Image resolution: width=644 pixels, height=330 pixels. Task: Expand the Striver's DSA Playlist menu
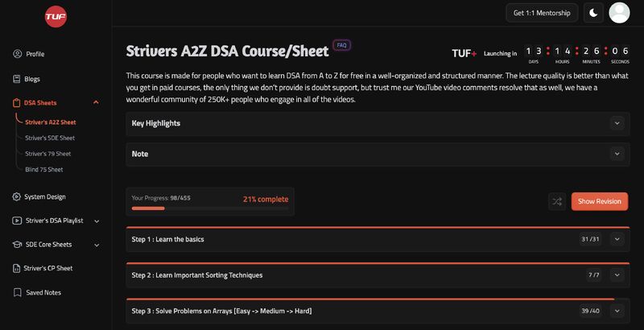pos(97,221)
